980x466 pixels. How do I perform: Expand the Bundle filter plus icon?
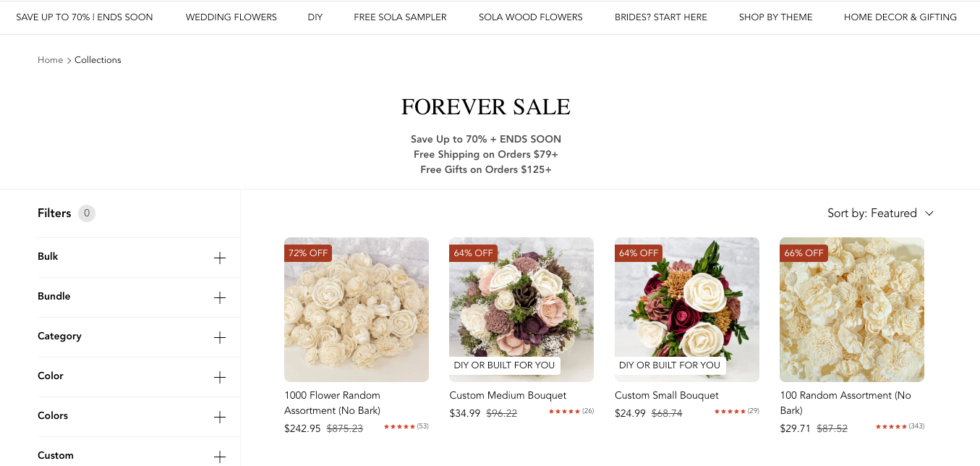220,298
